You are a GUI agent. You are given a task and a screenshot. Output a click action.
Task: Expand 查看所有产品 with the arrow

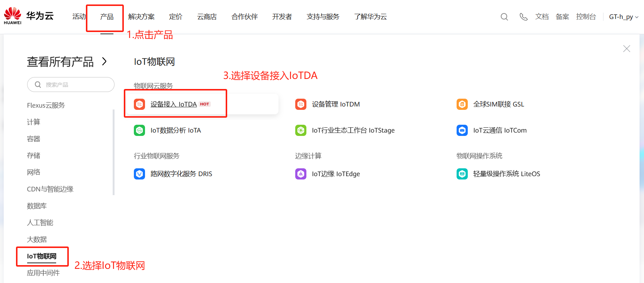pyautogui.click(x=104, y=61)
